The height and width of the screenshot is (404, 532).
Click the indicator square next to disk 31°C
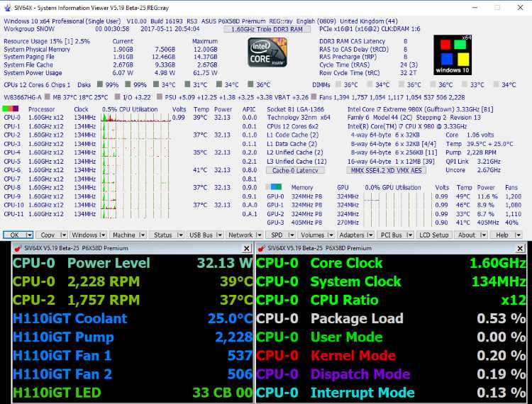click(x=188, y=84)
